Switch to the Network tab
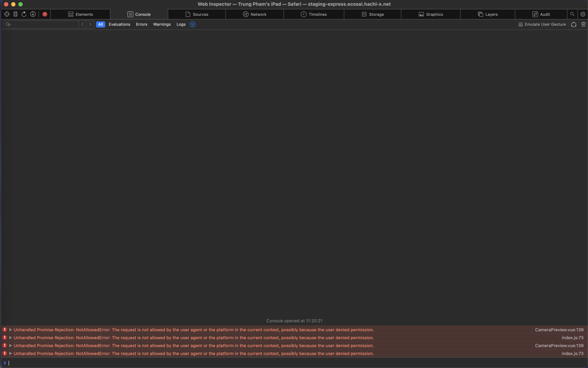The width and height of the screenshot is (588, 368). tap(255, 14)
